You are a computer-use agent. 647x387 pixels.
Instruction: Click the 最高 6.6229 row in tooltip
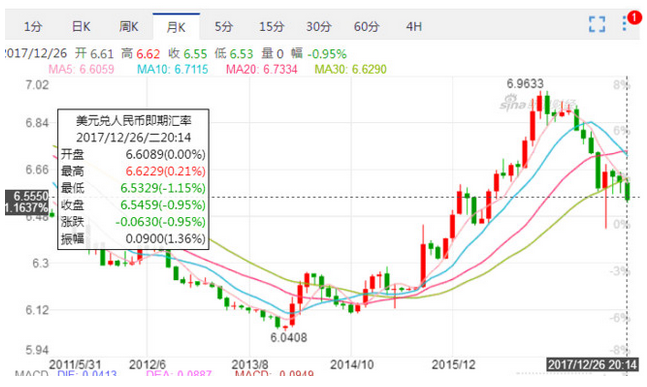[133, 171]
